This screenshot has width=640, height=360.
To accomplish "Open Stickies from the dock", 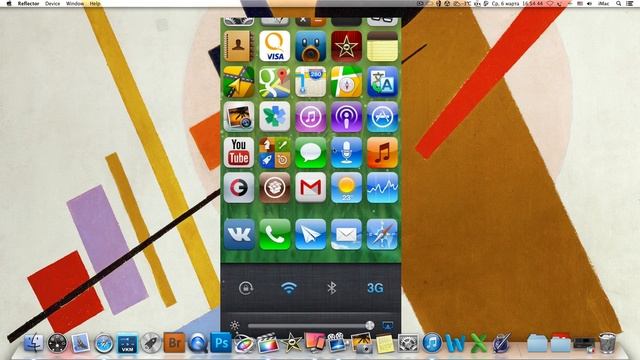I will [384, 344].
